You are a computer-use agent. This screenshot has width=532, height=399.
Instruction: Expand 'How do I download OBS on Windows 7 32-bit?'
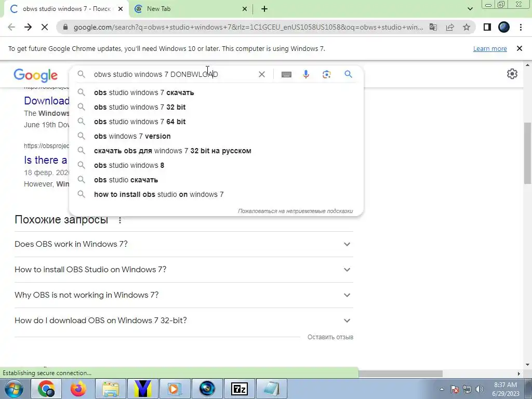pos(184,321)
